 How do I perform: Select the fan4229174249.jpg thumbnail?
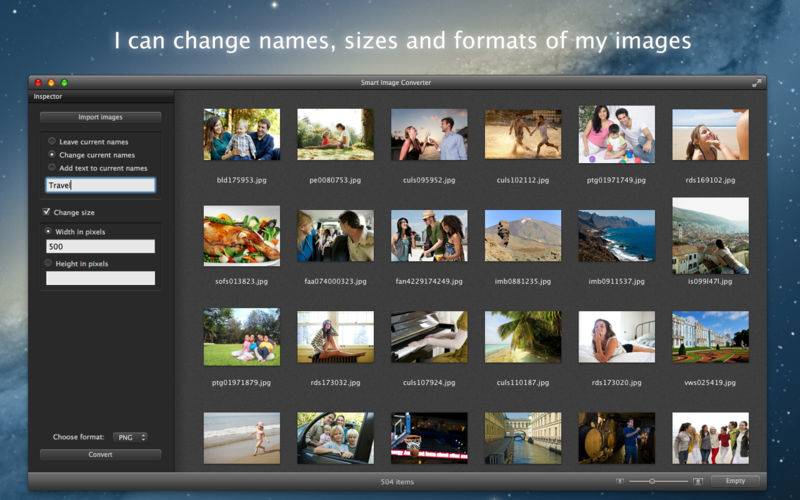(x=429, y=236)
